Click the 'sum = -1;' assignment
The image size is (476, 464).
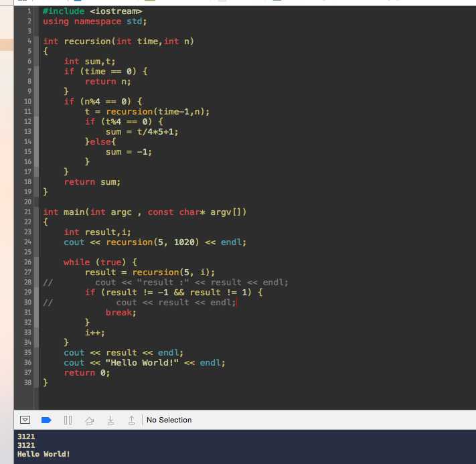[129, 151]
